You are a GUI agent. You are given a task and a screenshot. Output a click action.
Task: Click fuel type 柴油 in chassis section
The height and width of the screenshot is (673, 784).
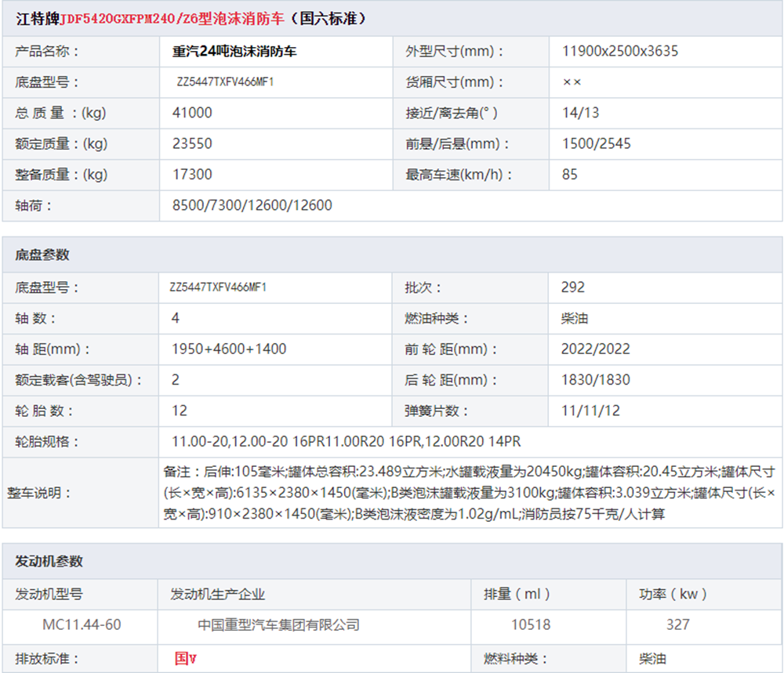coord(575,318)
